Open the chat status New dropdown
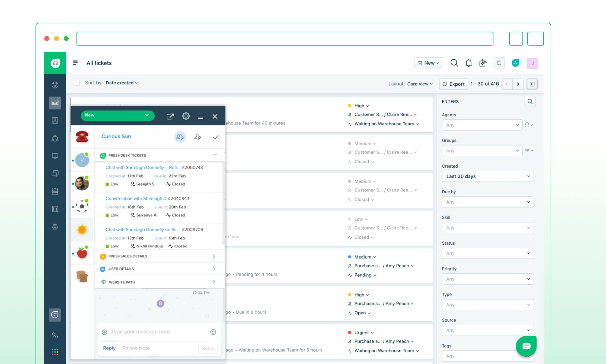 coord(118,115)
